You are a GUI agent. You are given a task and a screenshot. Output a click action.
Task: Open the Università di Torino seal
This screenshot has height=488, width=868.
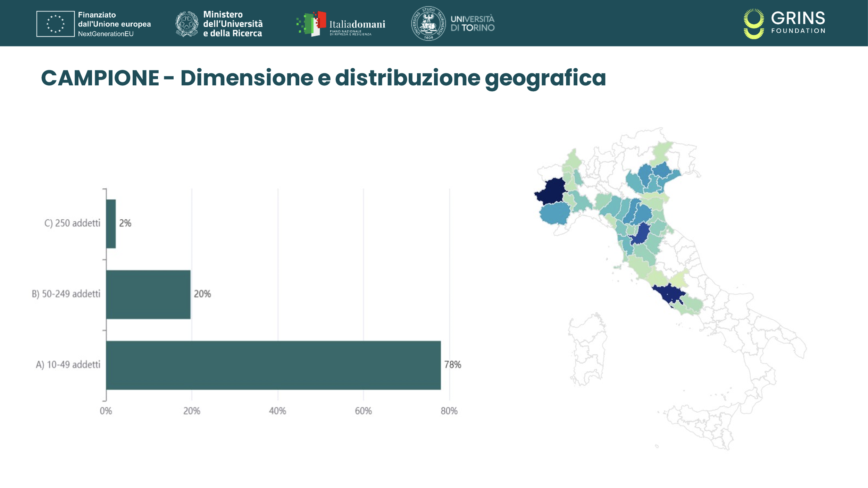click(x=429, y=24)
